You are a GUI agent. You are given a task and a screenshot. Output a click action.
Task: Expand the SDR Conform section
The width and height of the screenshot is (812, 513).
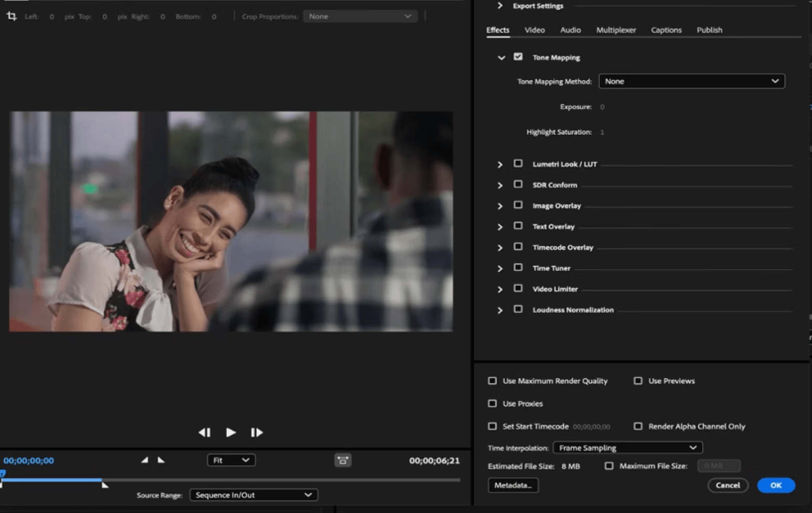click(x=499, y=186)
